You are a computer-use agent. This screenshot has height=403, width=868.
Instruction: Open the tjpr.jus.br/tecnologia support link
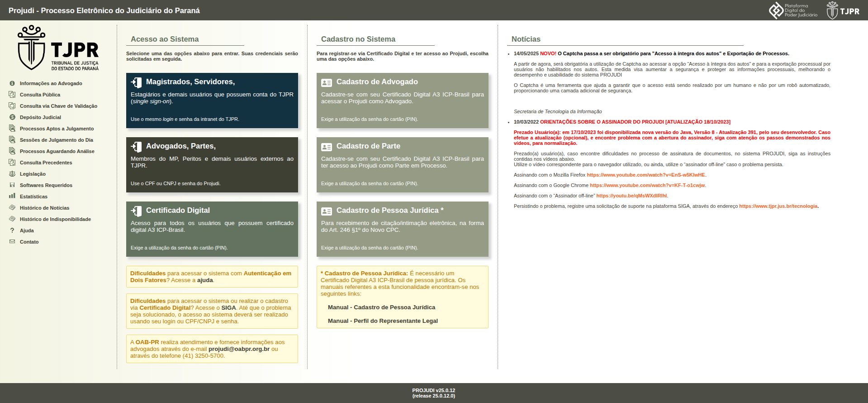pos(778,206)
